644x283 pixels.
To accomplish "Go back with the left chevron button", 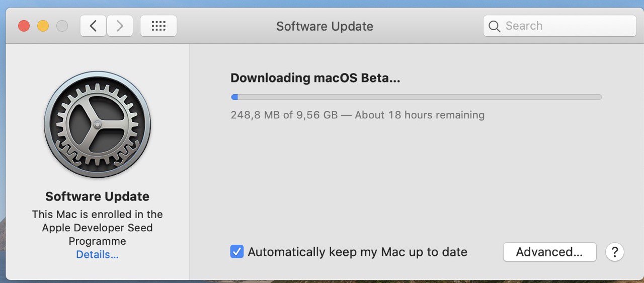I will [x=93, y=26].
